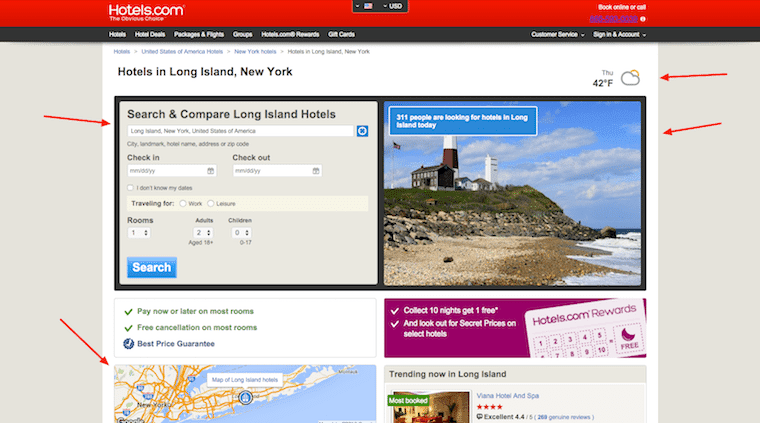Open Hotel Deals in navigation
760x423 pixels.
pyautogui.click(x=150, y=34)
